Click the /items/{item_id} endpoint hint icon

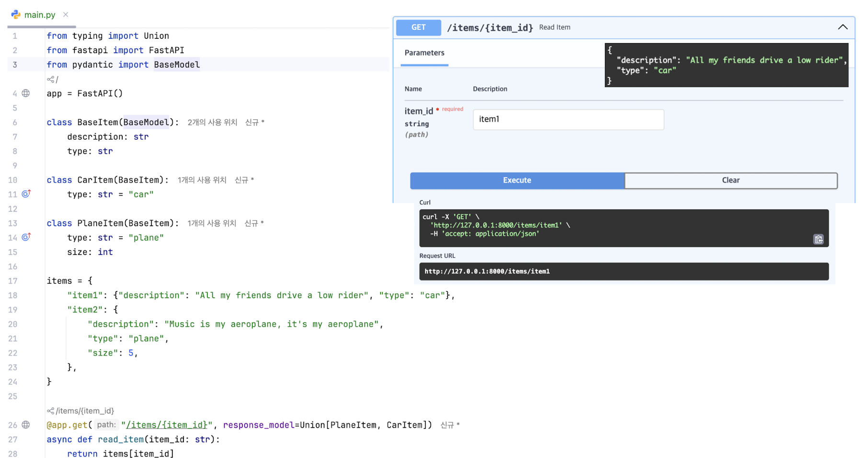pos(50,411)
